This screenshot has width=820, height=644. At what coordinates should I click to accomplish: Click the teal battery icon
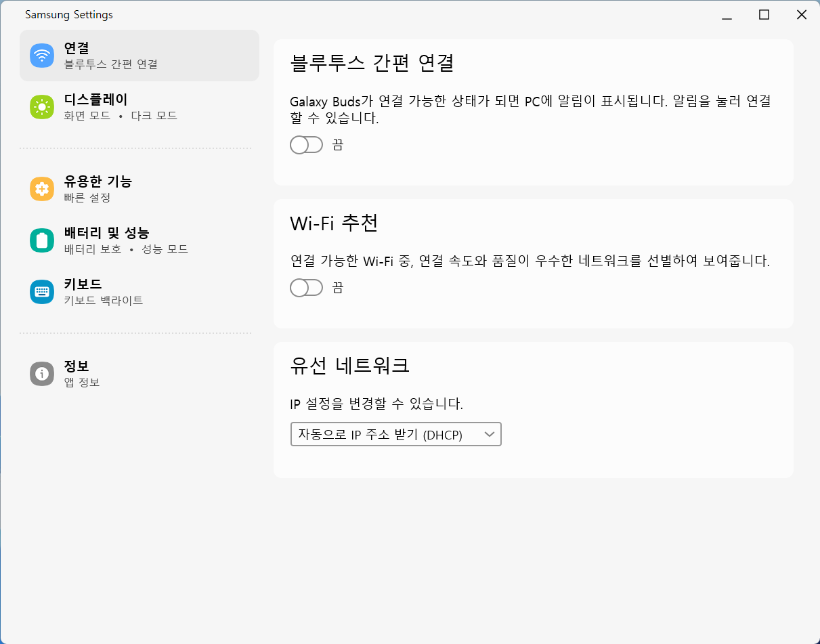[x=42, y=240]
